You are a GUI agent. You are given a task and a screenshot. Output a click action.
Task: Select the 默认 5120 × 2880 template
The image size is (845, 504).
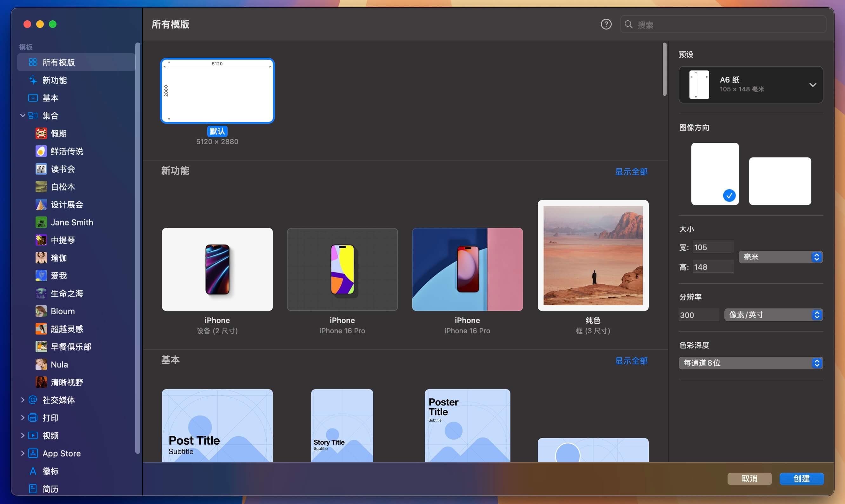(x=217, y=91)
